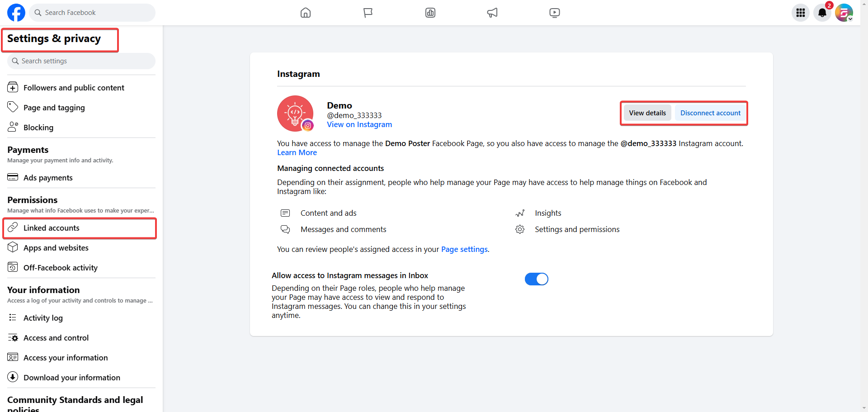Open the Home icon in top navigation
868x412 pixels.
[306, 13]
